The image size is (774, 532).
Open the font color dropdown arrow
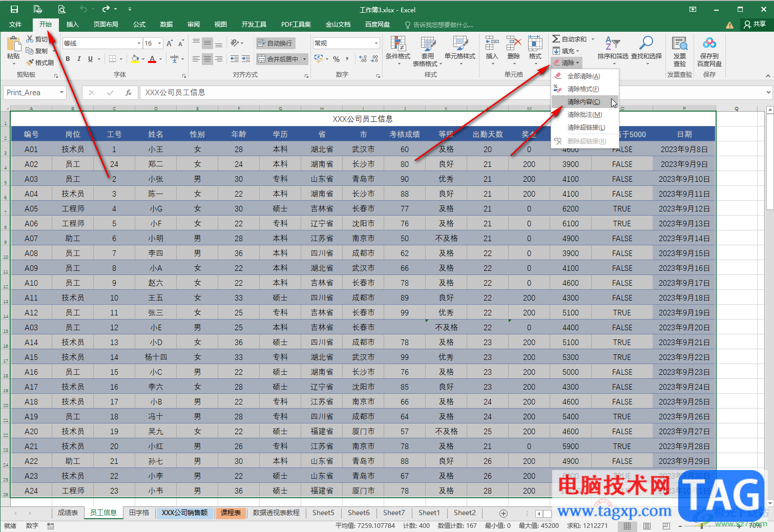(160, 59)
